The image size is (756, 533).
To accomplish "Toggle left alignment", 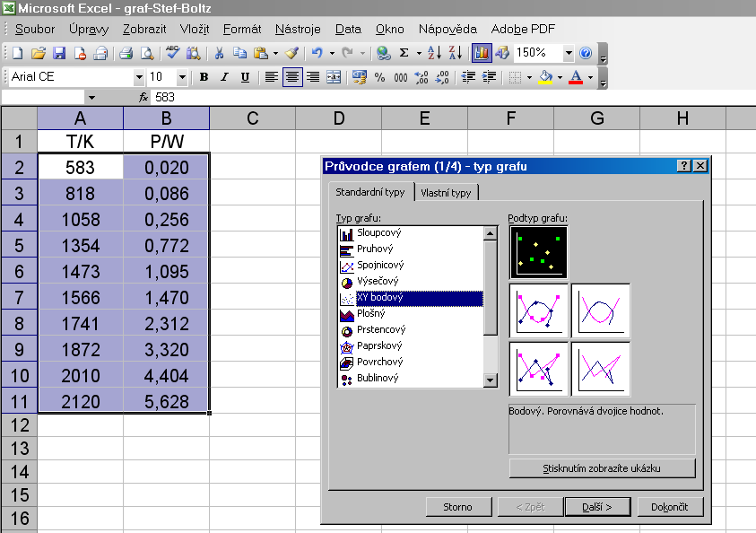I will 271,77.
